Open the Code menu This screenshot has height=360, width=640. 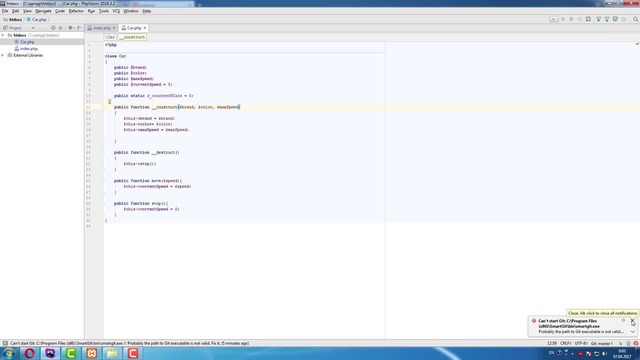pos(60,11)
